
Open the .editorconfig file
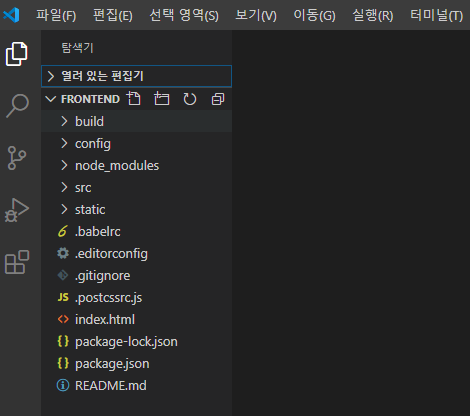point(136,253)
